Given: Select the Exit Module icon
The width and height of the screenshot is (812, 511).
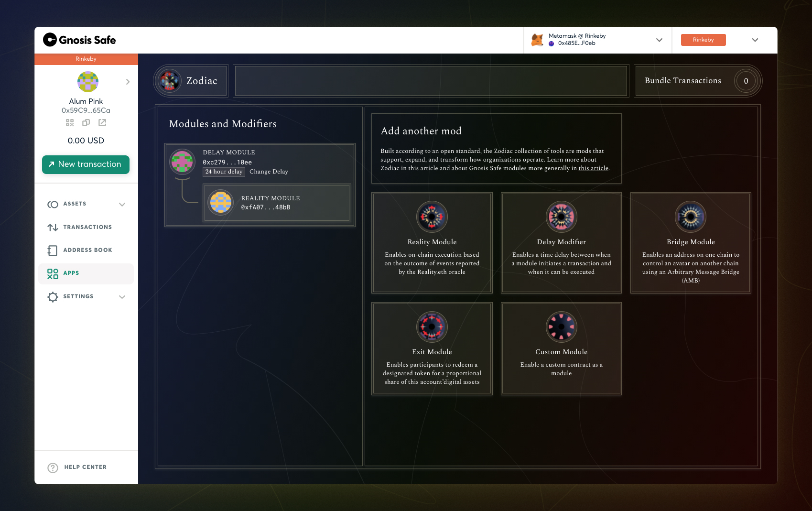Looking at the screenshot, I should point(432,327).
